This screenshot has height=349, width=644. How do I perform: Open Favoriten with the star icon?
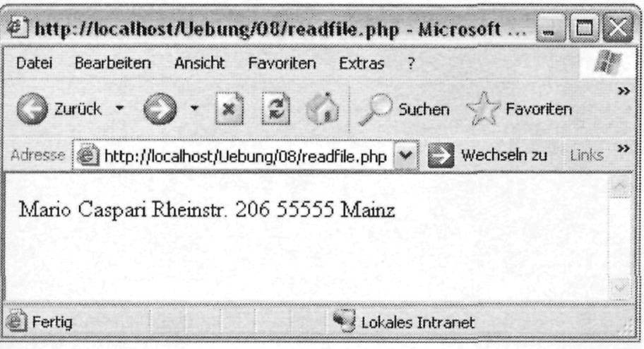tap(484, 109)
